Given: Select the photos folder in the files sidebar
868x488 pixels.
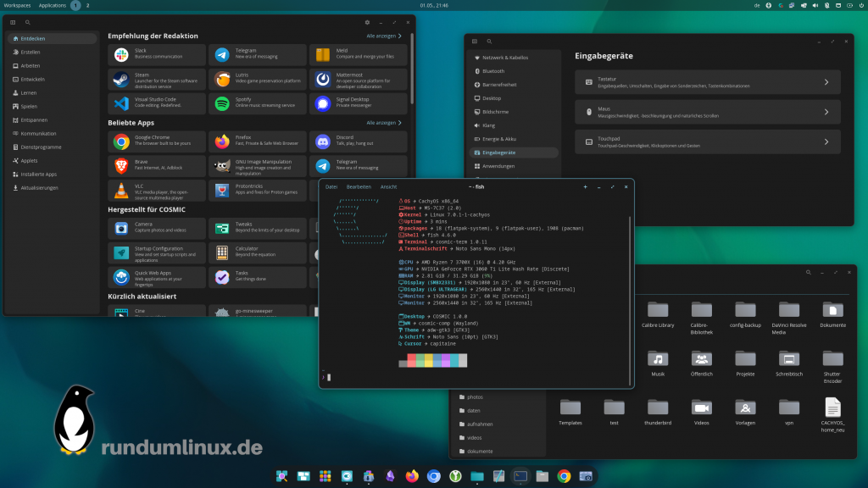Looking at the screenshot, I should pyautogui.click(x=500, y=396).
